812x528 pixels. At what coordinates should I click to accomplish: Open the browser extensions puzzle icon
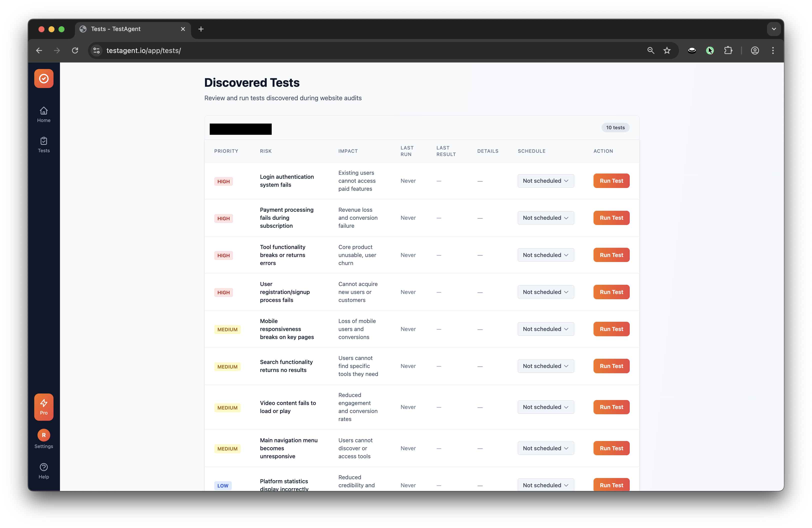(x=728, y=50)
